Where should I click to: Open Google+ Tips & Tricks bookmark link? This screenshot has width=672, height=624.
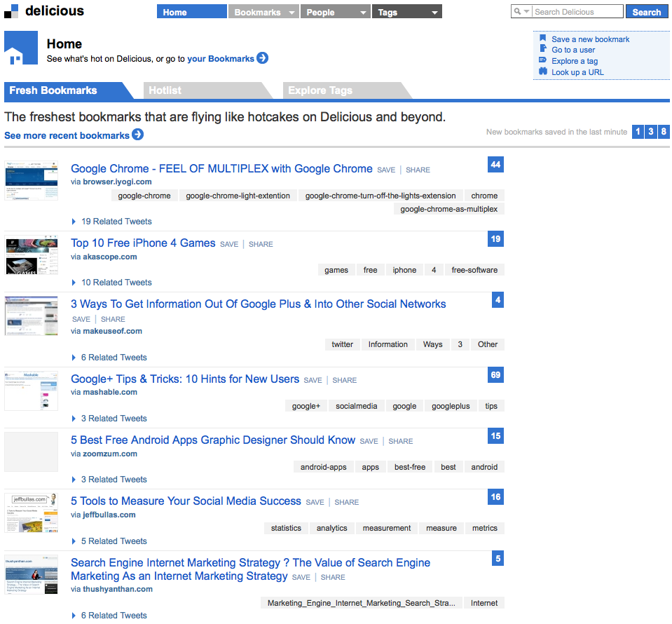pos(185,379)
